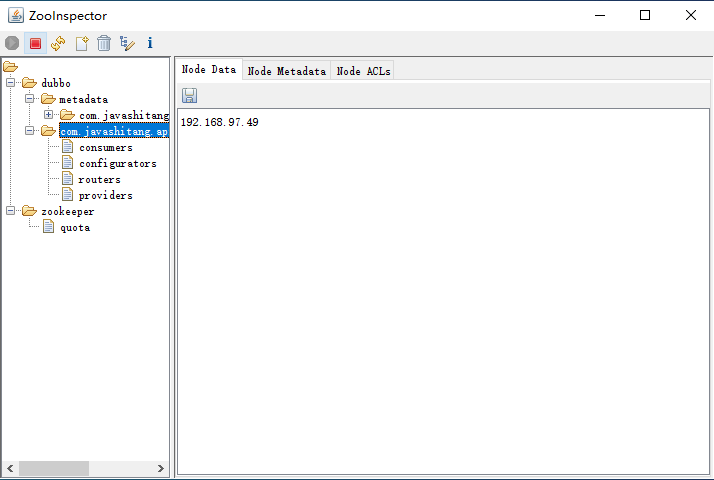Expand com.javashitang node under metadata
The width and height of the screenshot is (714, 480).
click(49, 115)
